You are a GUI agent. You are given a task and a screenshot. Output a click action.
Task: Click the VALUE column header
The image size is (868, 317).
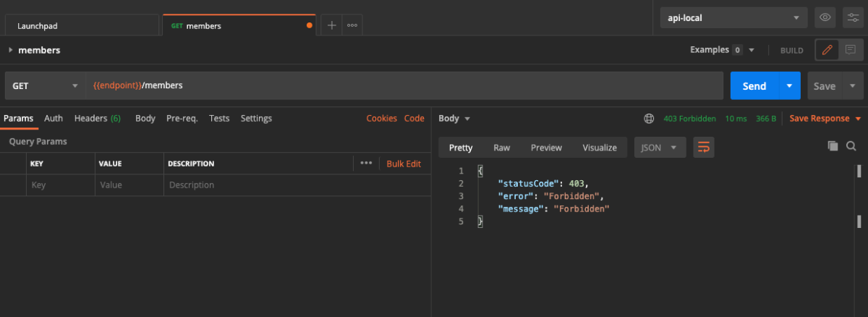[x=110, y=164]
